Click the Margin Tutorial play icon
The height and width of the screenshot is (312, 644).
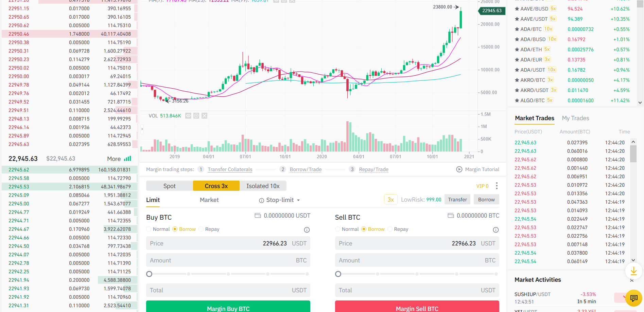(x=459, y=169)
